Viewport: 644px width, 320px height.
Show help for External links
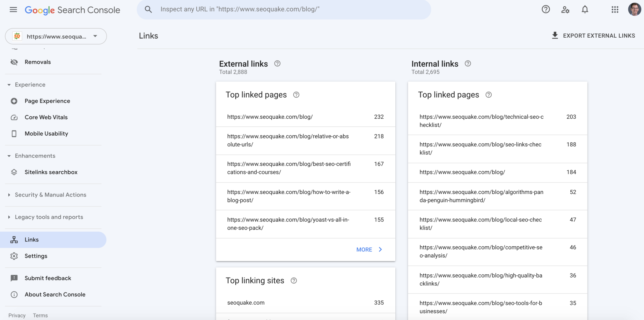(x=277, y=63)
